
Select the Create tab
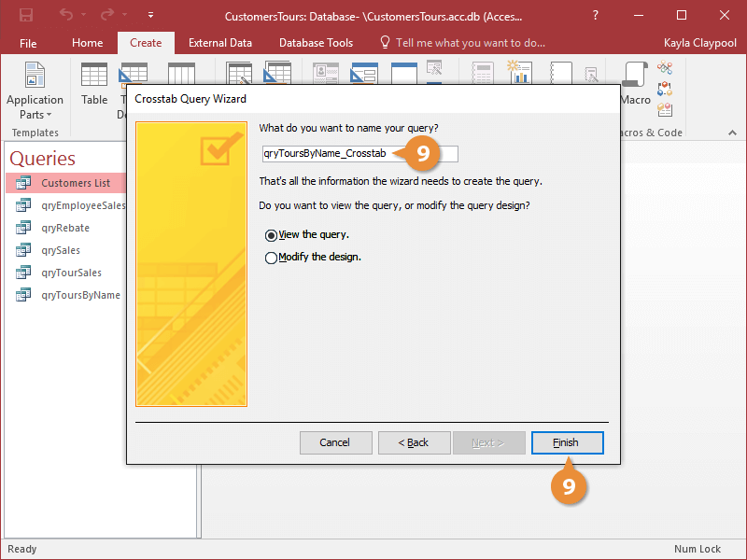click(x=146, y=43)
